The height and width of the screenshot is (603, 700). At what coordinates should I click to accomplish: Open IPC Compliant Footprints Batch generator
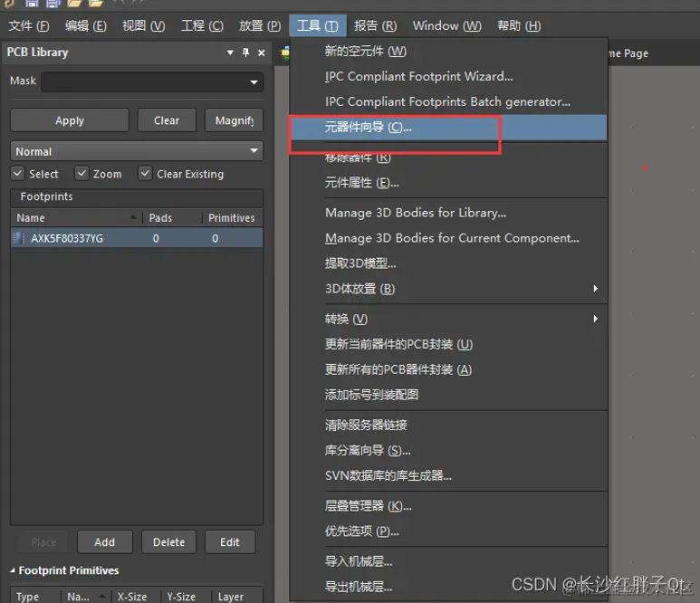pyautogui.click(x=448, y=101)
